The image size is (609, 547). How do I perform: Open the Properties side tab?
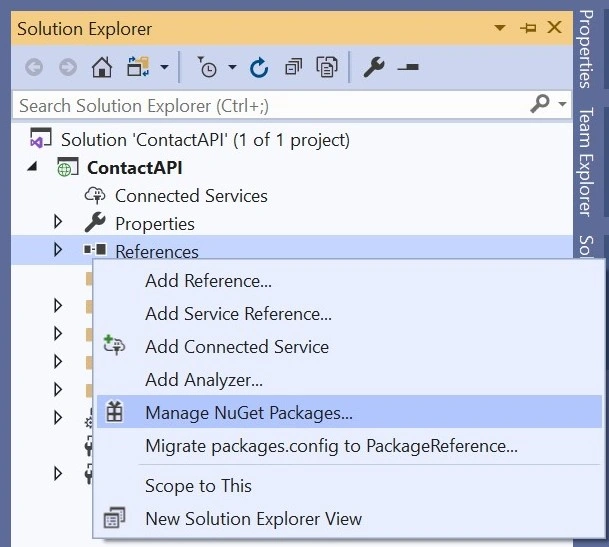point(586,50)
